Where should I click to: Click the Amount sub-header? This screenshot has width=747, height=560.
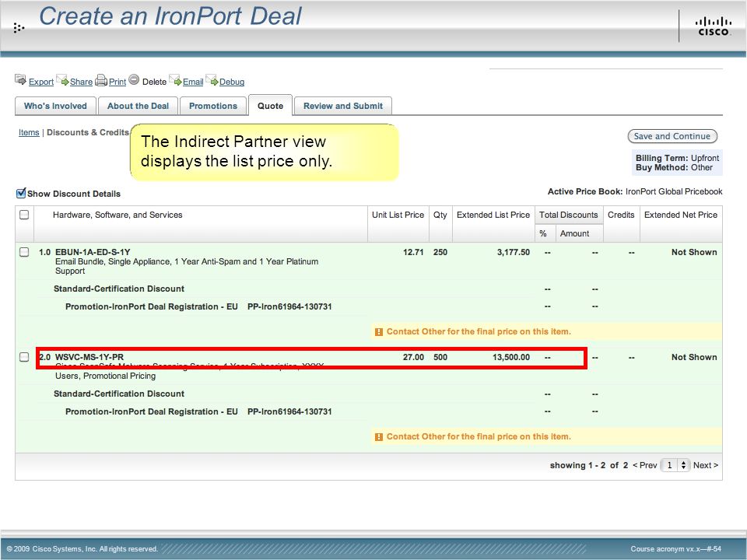tap(574, 233)
